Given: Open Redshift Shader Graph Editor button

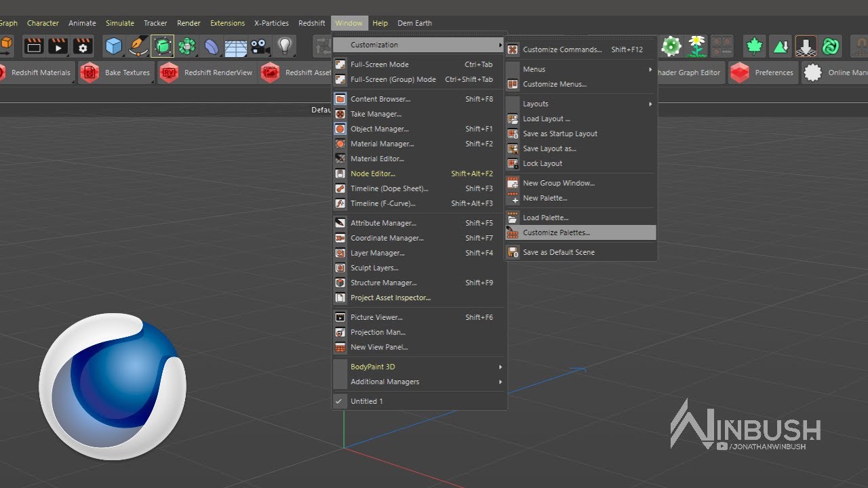Looking at the screenshot, I should (x=688, y=73).
